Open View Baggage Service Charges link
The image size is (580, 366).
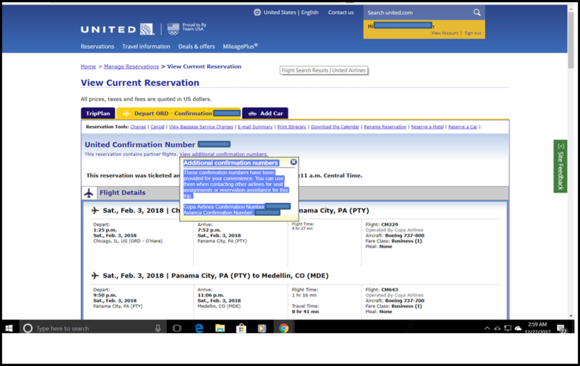pyautogui.click(x=201, y=127)
